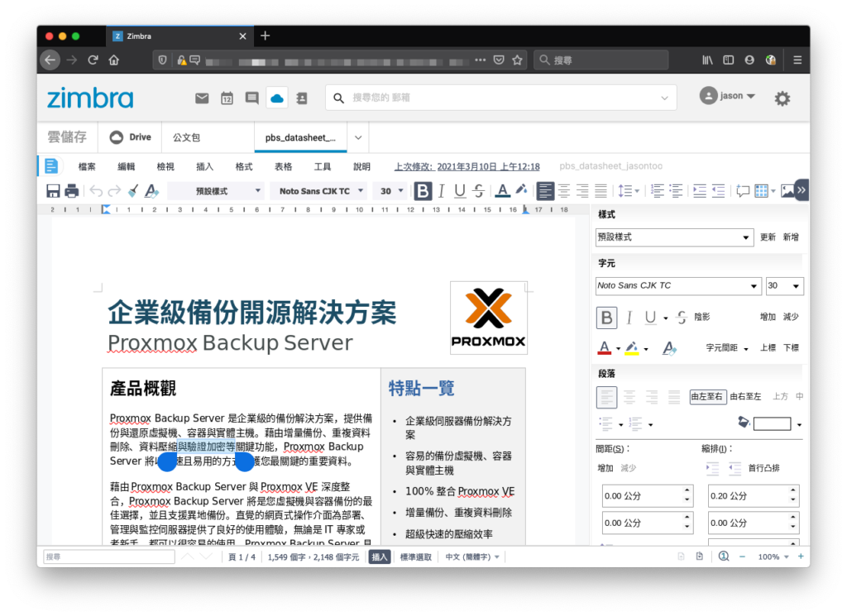
Task: Click the 更新 style button
Action: (768, 237)
